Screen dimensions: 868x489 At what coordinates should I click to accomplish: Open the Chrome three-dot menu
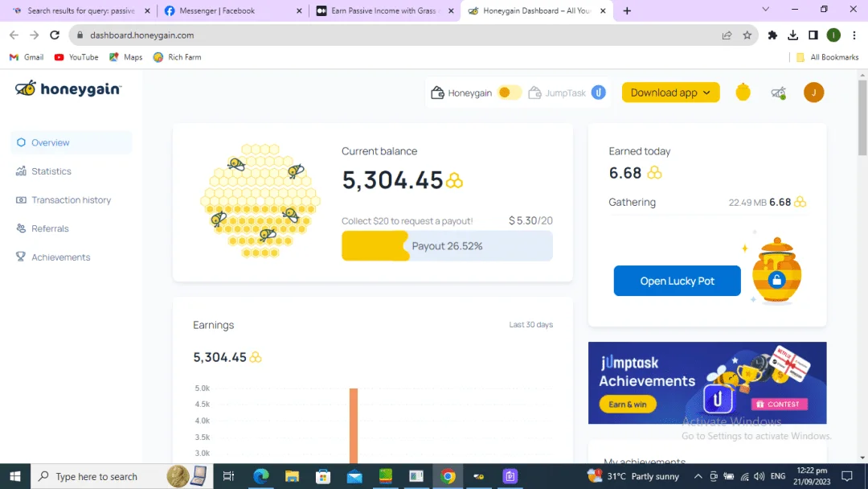point(854,35)
